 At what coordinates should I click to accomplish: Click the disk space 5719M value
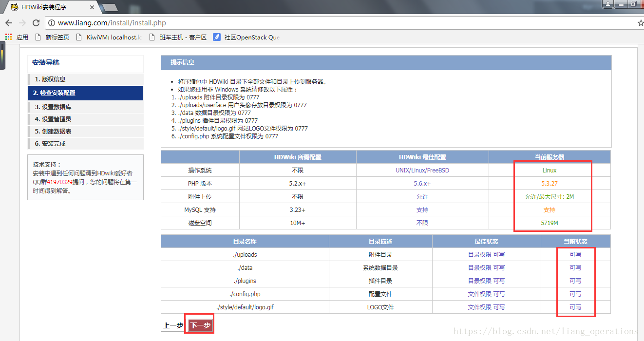pos(549,223)
